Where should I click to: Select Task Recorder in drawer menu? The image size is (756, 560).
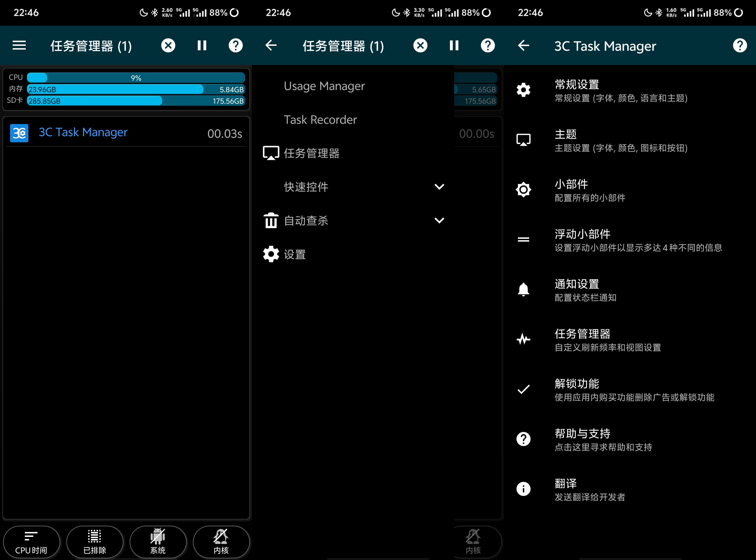pyautogui.click(x=320, y=120)
